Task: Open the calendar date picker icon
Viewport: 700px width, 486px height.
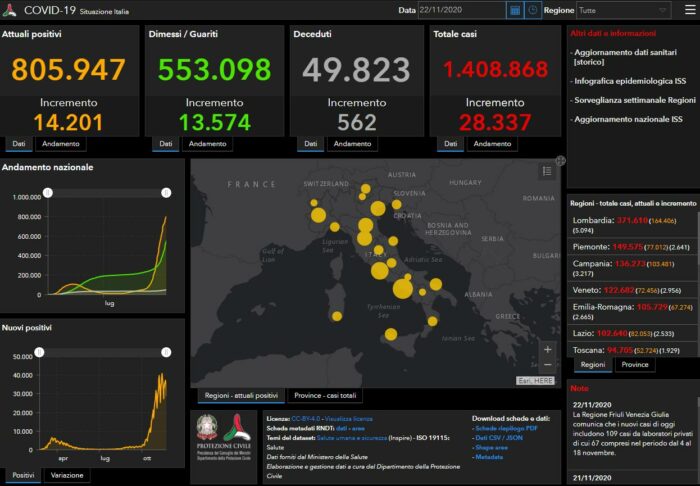Action: [x=515, y=10]
